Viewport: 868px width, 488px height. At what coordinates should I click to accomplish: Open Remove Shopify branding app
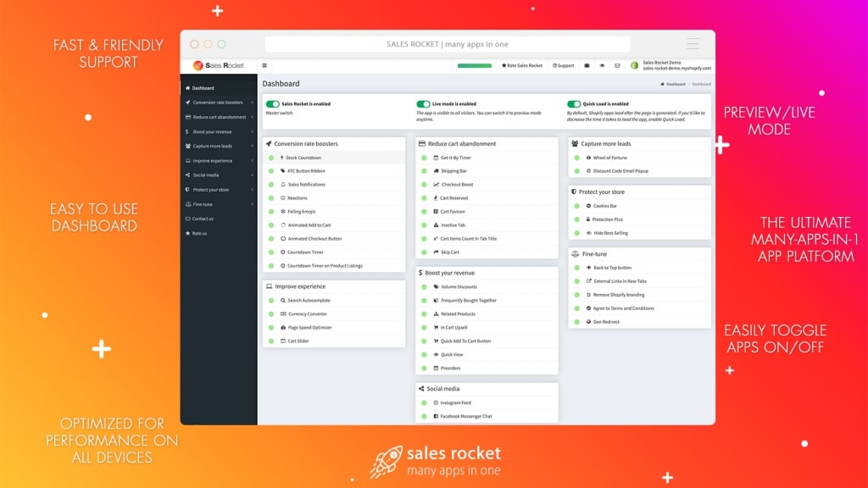[619, 295]
